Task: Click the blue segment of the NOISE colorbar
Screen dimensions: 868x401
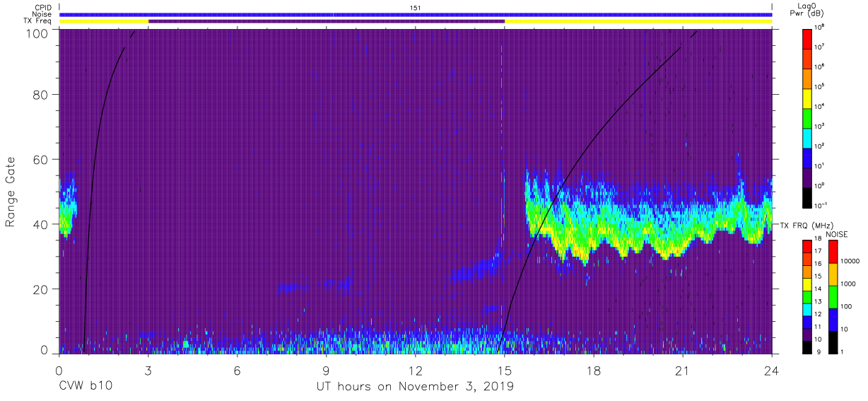Action: pyautogui.click(x=833, y=320)
